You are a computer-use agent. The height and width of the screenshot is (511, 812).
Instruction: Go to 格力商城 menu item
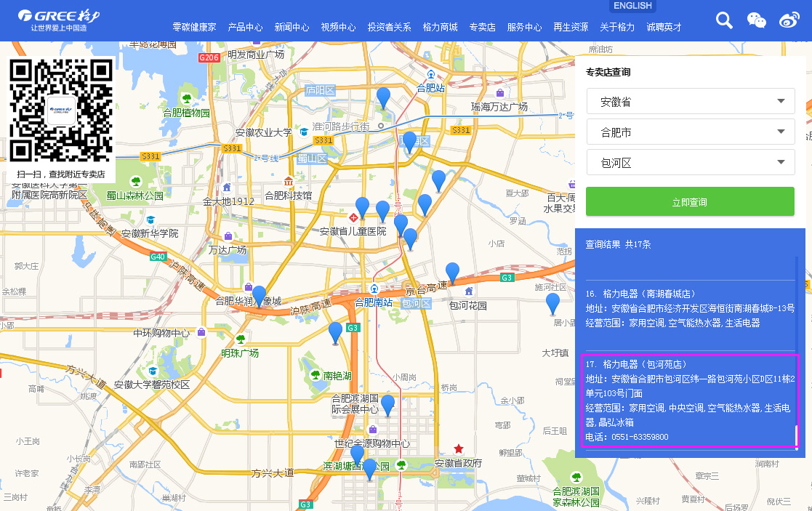[x=441, y=27]
